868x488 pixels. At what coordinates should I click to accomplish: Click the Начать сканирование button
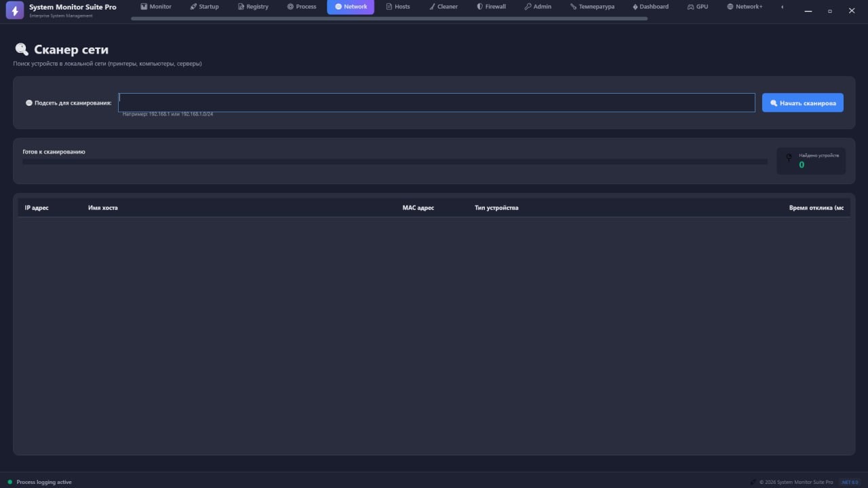click(x=802, y=102)
